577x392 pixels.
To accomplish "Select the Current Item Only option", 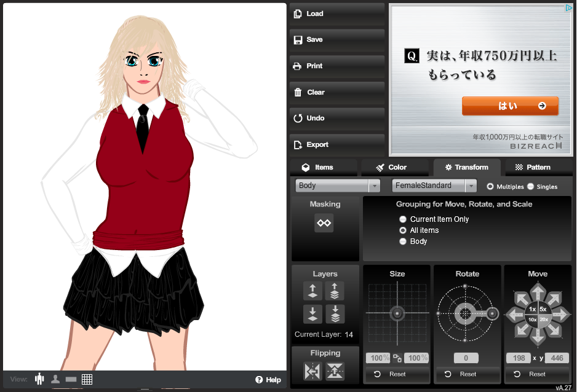I will pyautogui.click(x=404, y=219).
